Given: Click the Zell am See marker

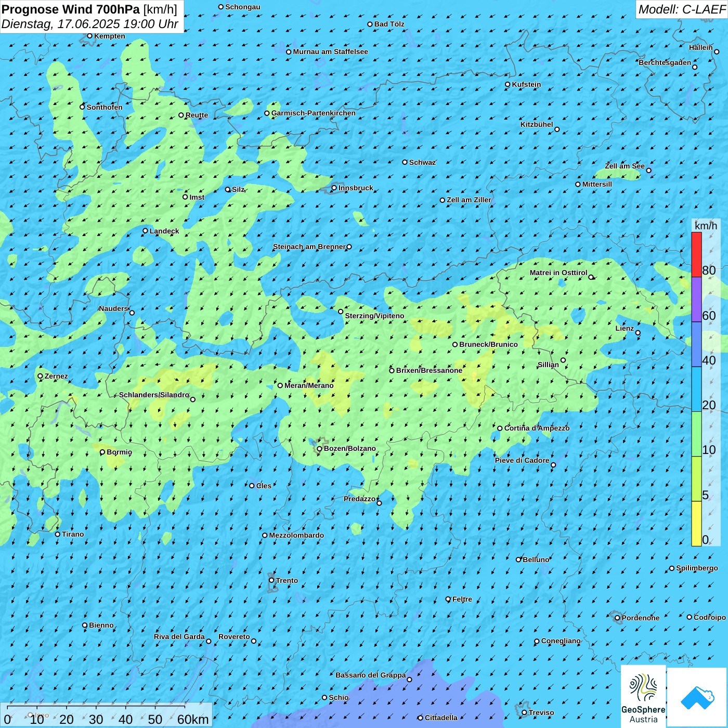Looking at the screenshot, I should 648,171.
